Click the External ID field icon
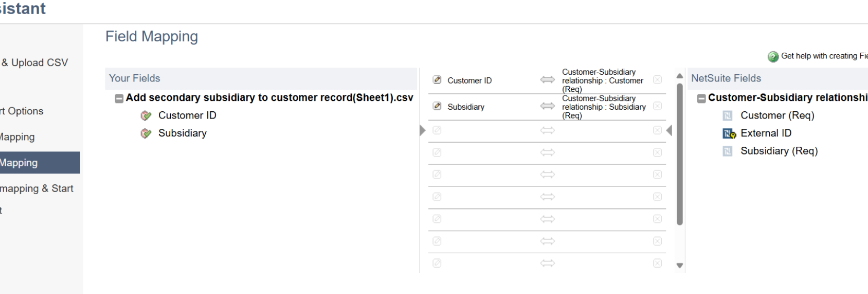 (x=729, y=134)
